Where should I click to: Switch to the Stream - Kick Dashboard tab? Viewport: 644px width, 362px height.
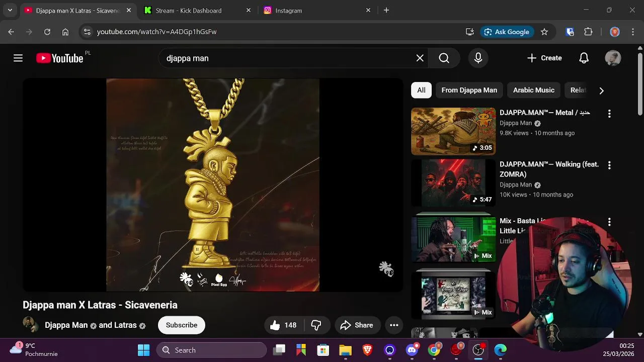click(x=197, y=10)
